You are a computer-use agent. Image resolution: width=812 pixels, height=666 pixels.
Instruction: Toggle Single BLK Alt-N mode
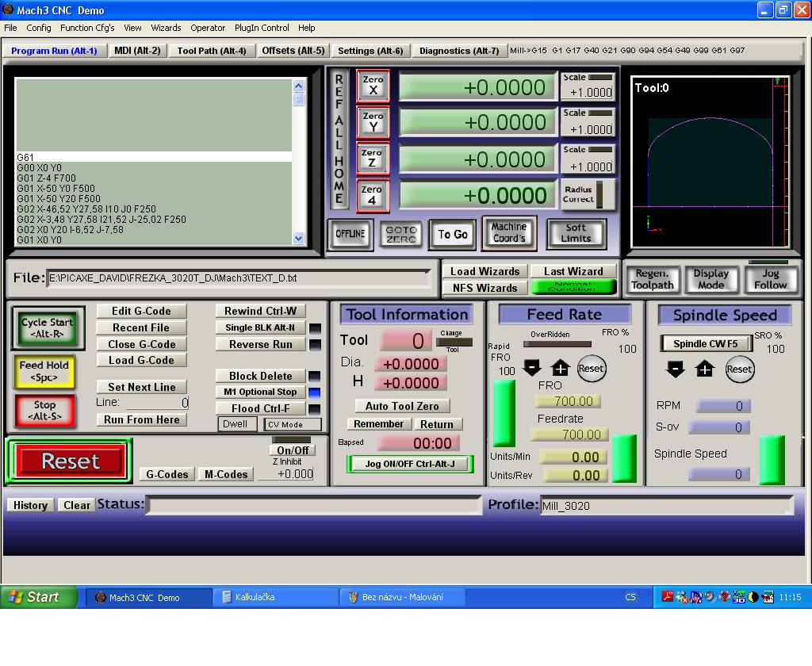[x=259, y=327]
